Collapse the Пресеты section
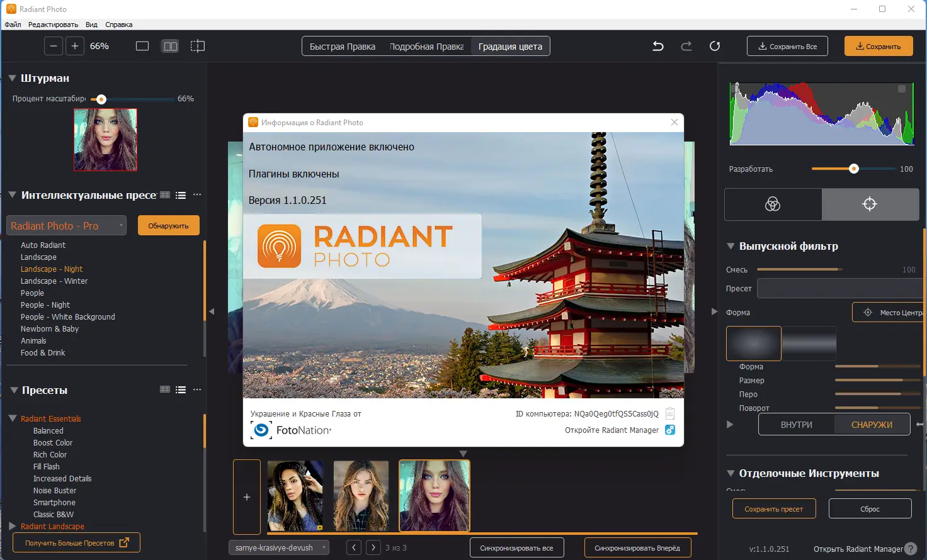927x560 pixels. (x=14, y=390)
